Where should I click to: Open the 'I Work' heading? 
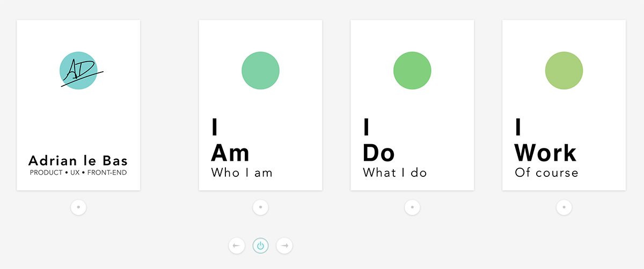click(x=546, y=140)
